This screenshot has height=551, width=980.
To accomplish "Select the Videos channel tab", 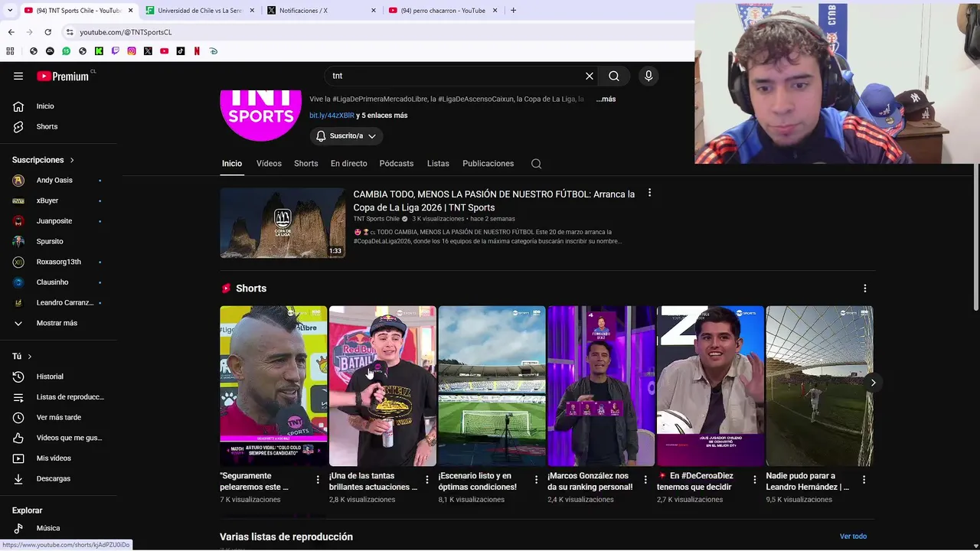I will click(x=269, y=164).
